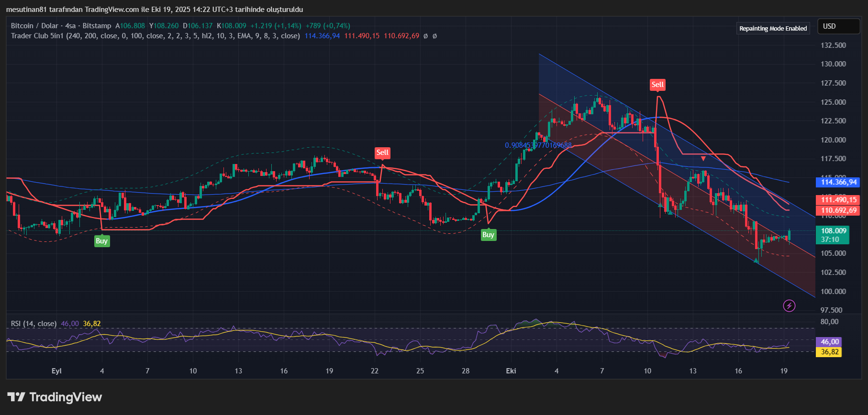Click the Eki month label on time axis
Viewport: 868px width, 415px height.
tap(511, 371)
